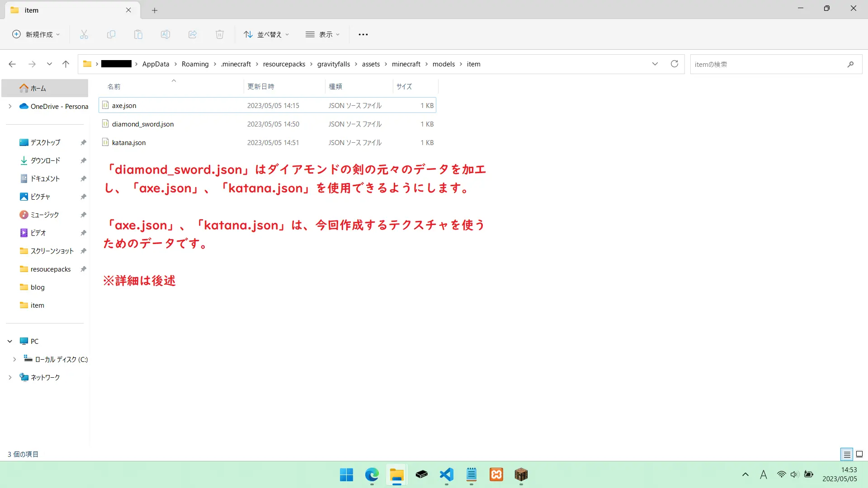Screen dimensions: 868x488
Task: Switch to large icons view toggle
Action: [x=859, y=454]
